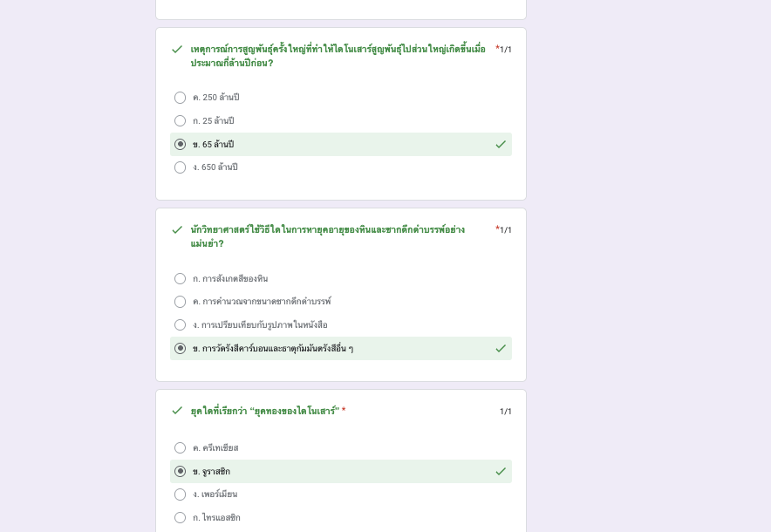Image resolution: width=771 pixels, height=532 pixels.
Task: Click green checkmark beside the fossil dating question
Action: 177,230
